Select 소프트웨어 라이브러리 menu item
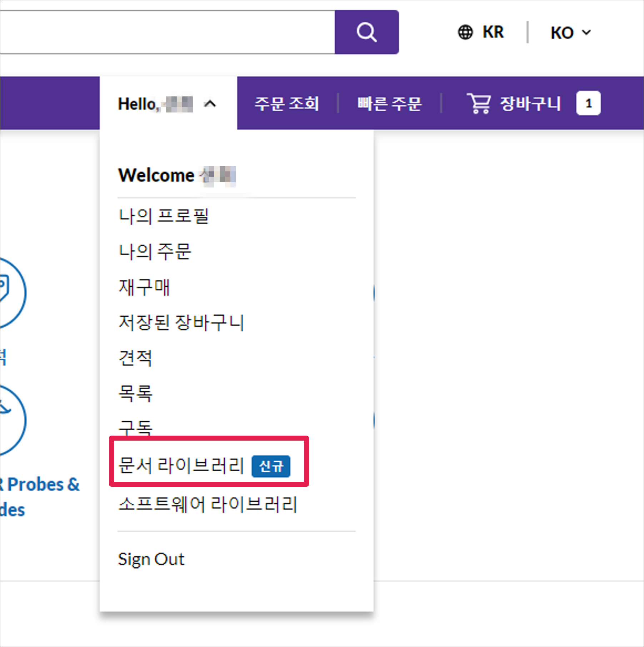Image resolution: width=644 pixels, height=647 pixels. click(x=208, y=505)
